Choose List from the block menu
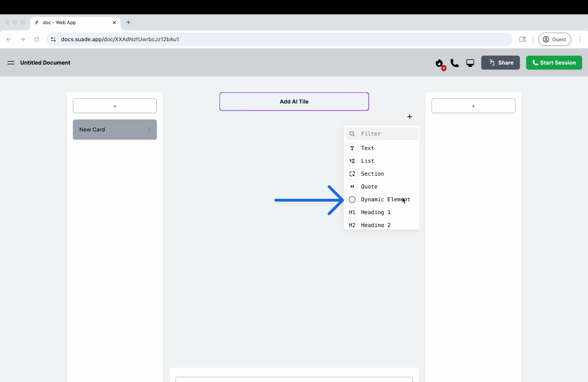This screenshot has height=382, width=588. (382, 161)
